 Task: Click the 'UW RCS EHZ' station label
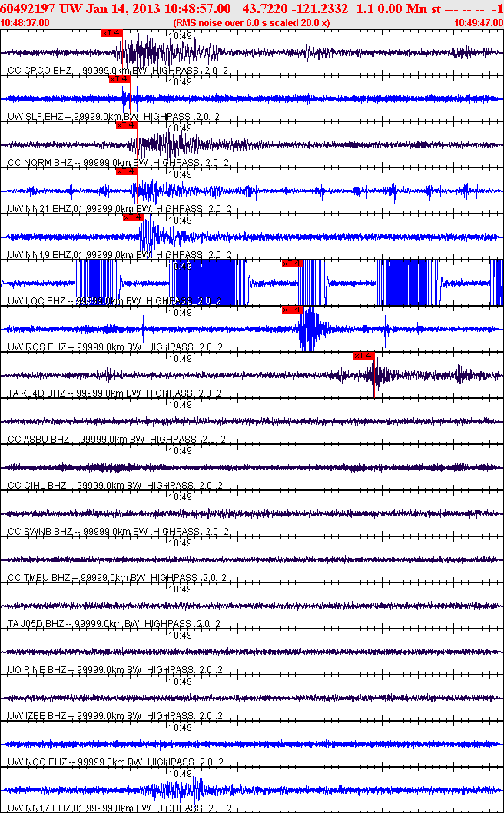coord(38,347)
